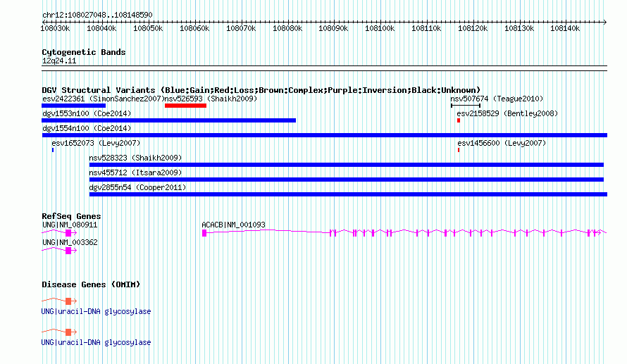Image resolution: width=627 pixels, height=364 pixels.
Task: Click the esv1456600 (Levy2007) label
Action: (x=502, y=144)
